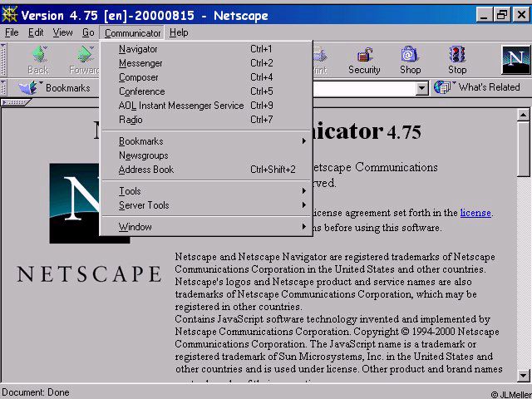The height and width of the screenshot is (399, 532).
Task: Click the Back toolbar icon
Action: (x=39, y=54)
